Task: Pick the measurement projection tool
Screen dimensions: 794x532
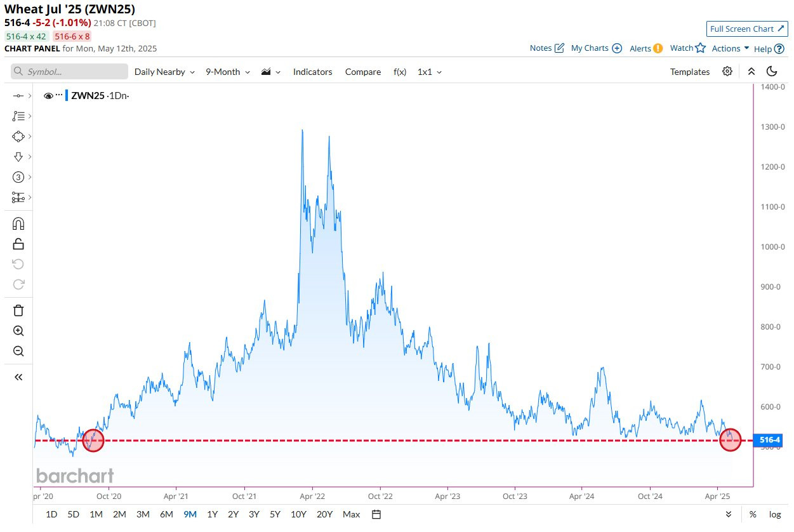Action: click(18, 197)
